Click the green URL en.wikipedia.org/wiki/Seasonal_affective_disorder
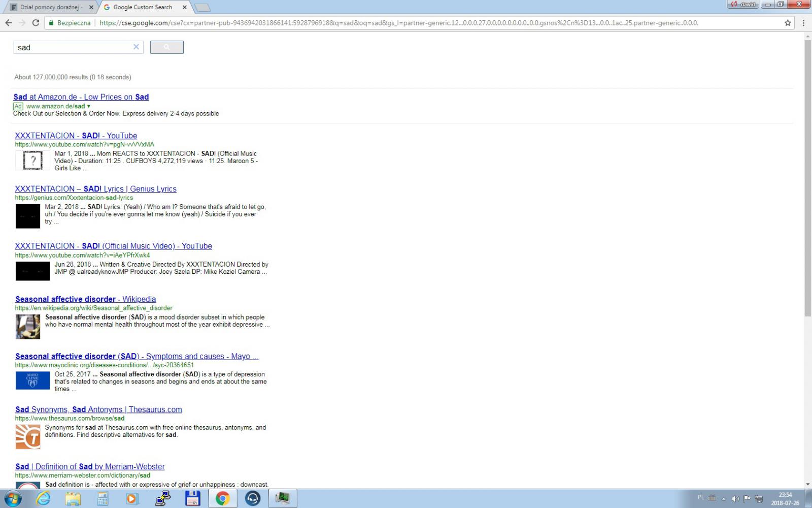812x508 pixels. 94,308
